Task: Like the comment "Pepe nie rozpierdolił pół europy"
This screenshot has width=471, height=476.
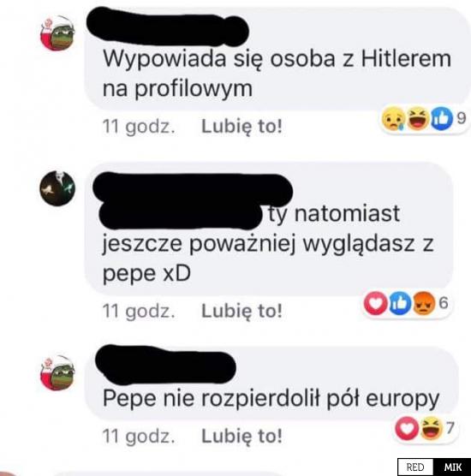Action: click(241, 436)
